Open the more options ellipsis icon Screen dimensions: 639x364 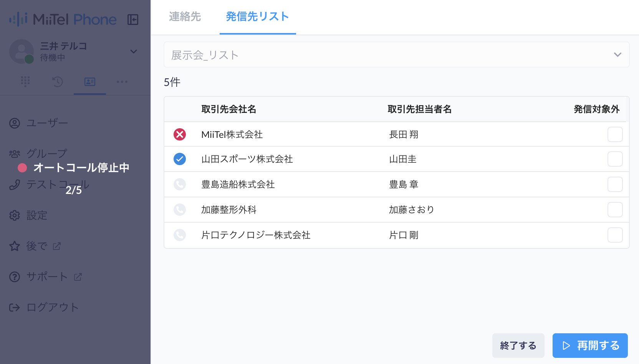click(x=122, y=81)
